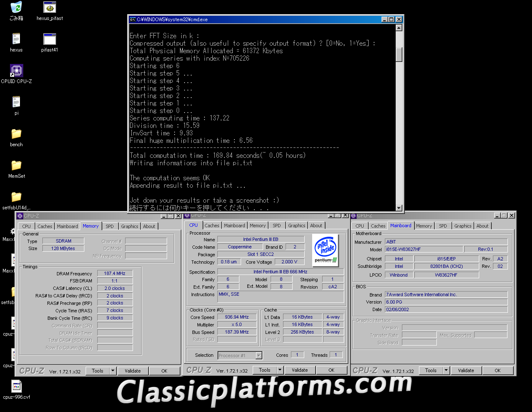The image size is (532, 412).
Task: Click the Instructions MMX, SSE field
Action: coord(281,297)
